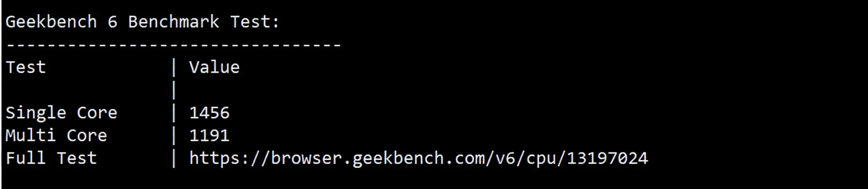Click the dashed separator line
Image resolution: width=868 pixels, height=189 pixels.
point(173,45)
